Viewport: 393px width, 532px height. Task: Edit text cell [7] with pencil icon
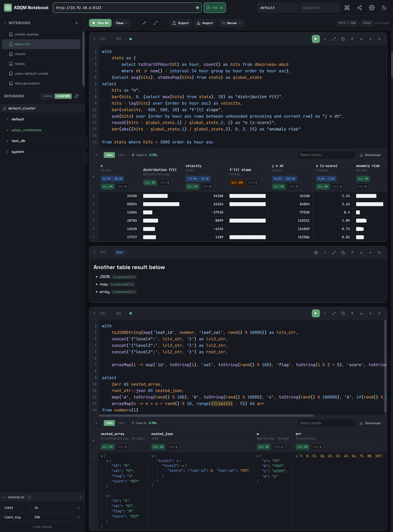click(x=316, y=252)
